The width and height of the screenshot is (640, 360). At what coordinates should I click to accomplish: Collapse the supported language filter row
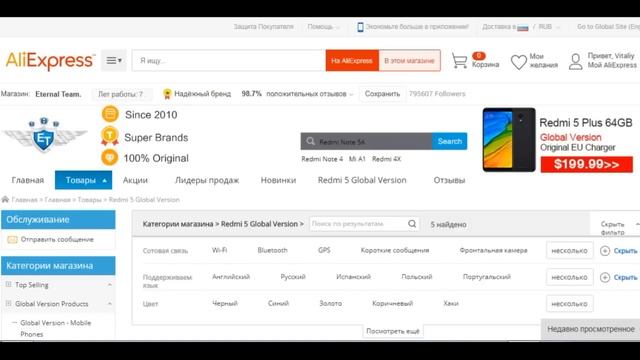coord(619,277)
